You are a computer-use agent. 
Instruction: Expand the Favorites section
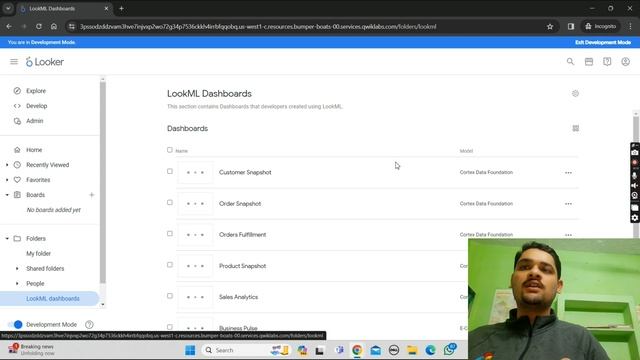tap(7, 180)
